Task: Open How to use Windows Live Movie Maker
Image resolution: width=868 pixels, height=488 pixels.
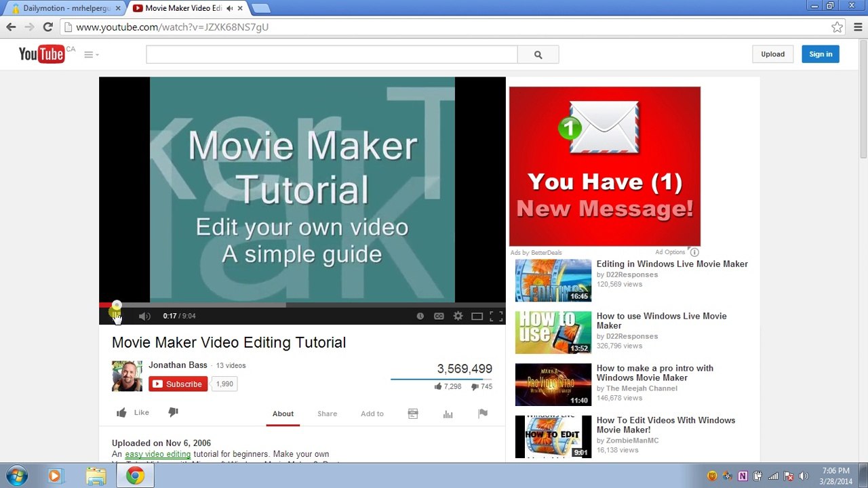Action: 661,321
